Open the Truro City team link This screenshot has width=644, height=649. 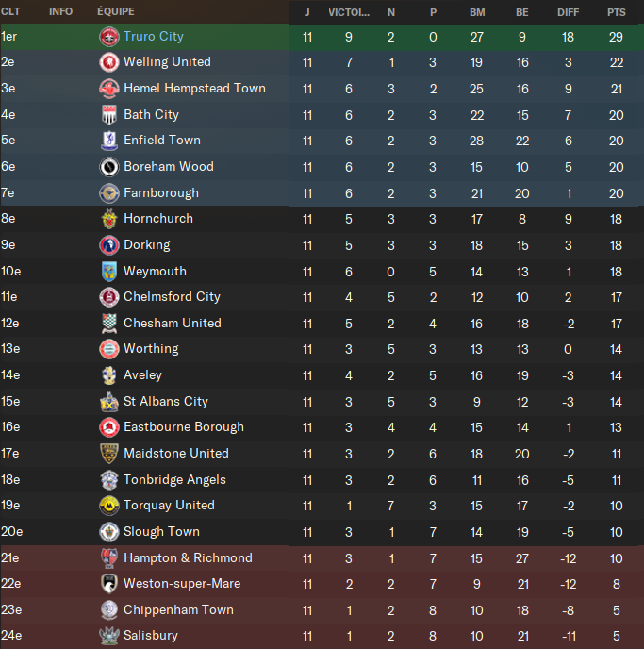(x=154, y=37)
